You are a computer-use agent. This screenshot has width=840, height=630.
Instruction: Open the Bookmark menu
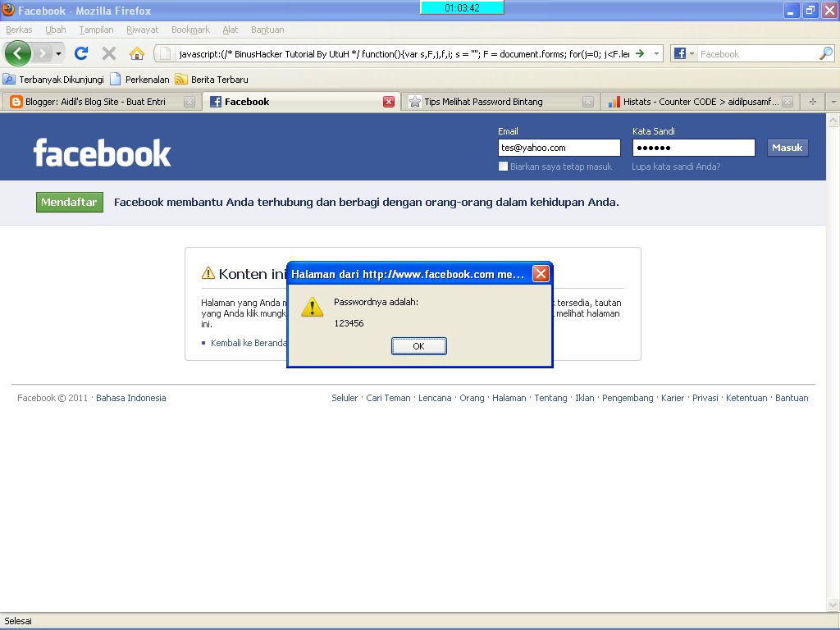[x=190, y=30]
